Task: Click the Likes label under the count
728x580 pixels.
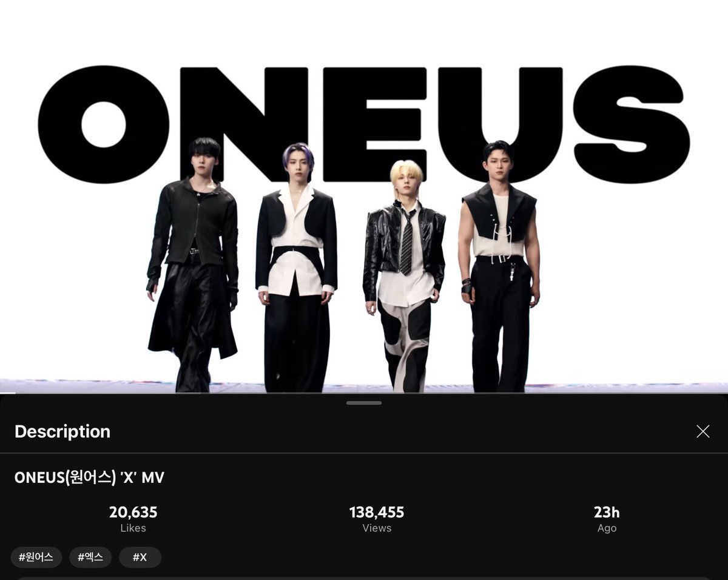Action: coord(133,528)
